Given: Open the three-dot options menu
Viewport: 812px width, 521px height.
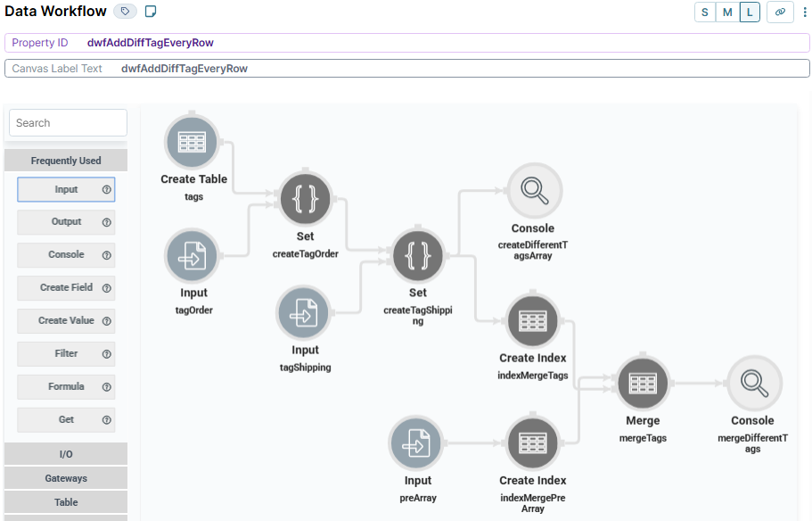Looking at the screenshot, I should [805, 12].
